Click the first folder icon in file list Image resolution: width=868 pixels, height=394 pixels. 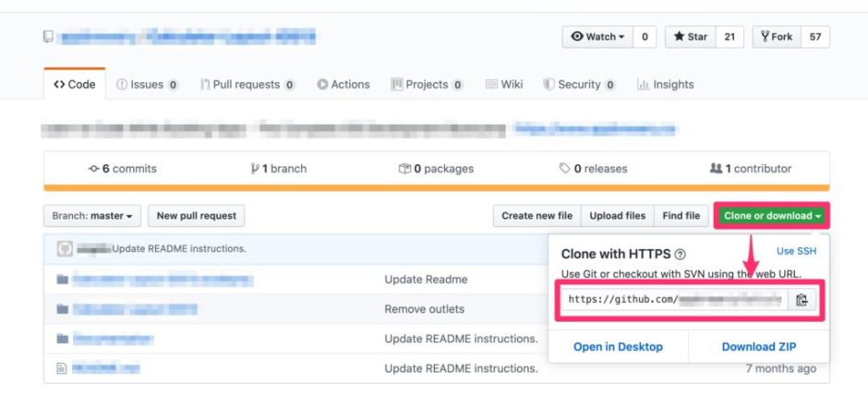(x=62, y=280)
